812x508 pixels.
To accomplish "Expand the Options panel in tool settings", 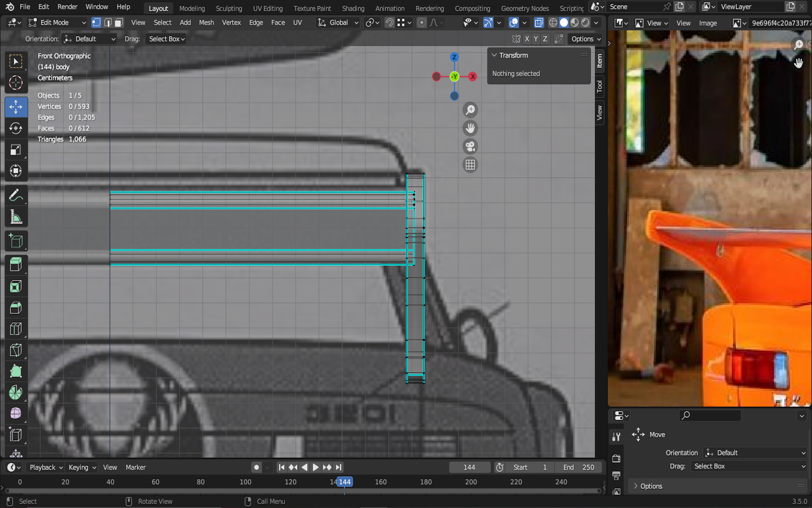I will point(651,486).
